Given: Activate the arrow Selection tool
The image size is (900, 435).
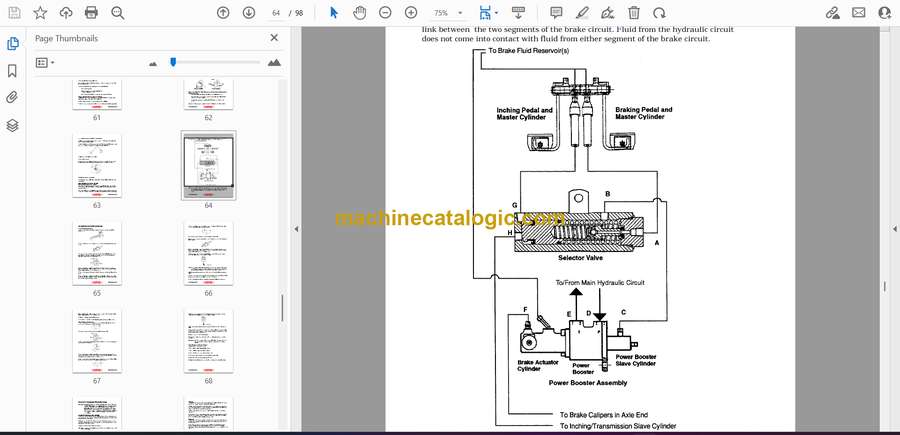Looking at the screenshot, I should point(334,13).
